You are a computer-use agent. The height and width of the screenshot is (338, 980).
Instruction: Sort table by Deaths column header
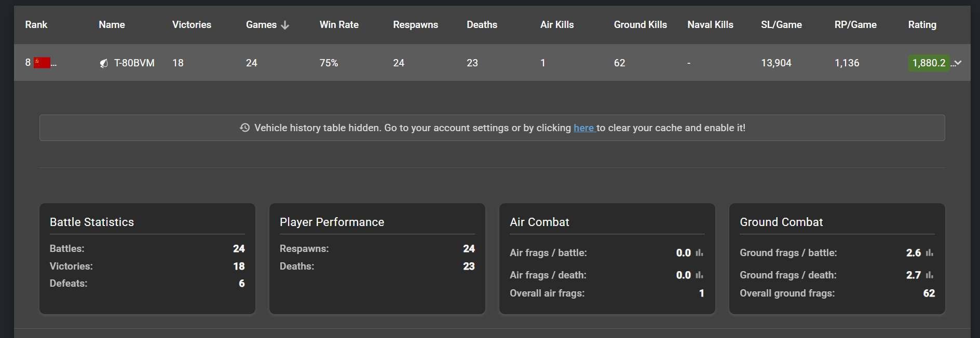[x=482, y=25]
